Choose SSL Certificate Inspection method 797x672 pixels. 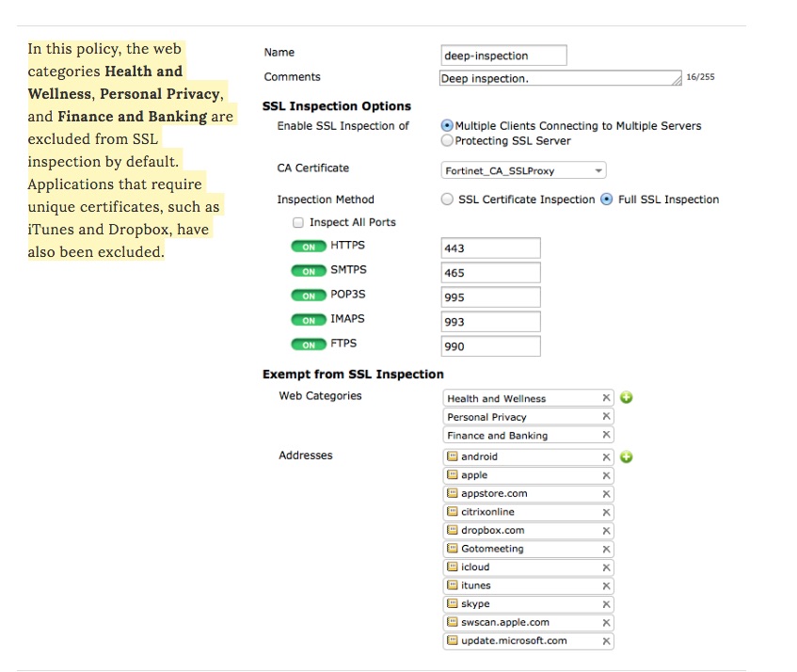(x=447, y=200)
